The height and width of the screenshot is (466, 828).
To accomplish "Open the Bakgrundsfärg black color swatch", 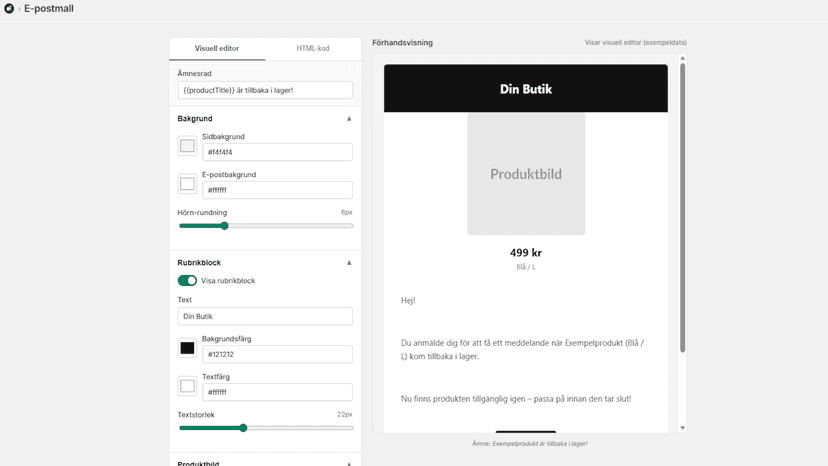I will [187, 348].
